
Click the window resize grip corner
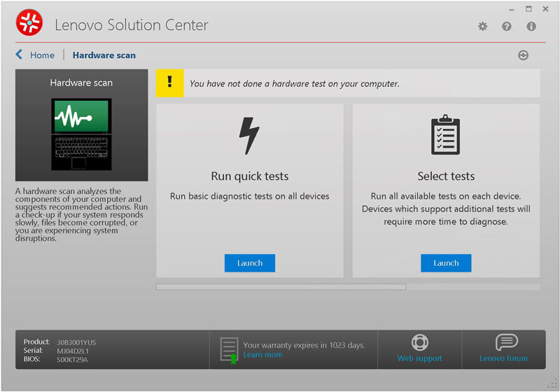[552, 384]
